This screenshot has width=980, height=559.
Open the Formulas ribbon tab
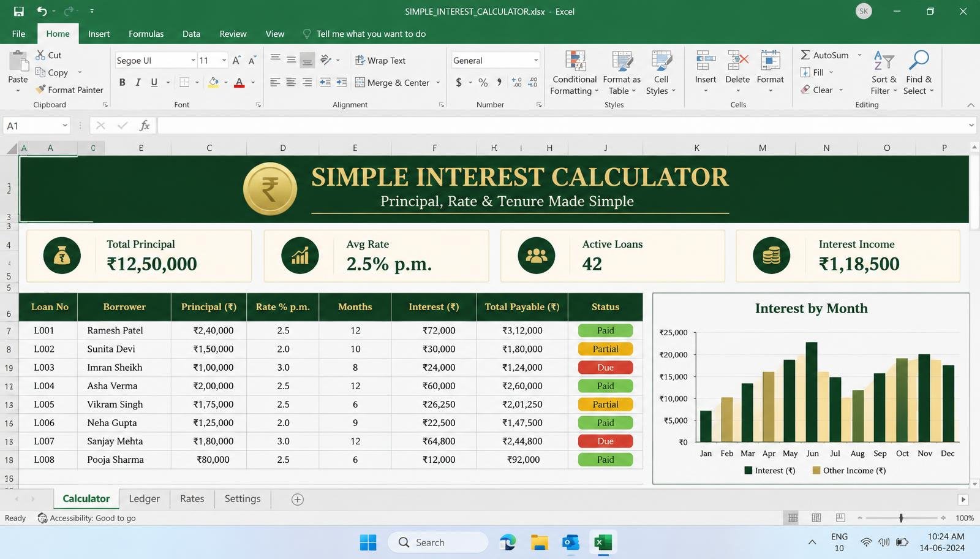146,34
